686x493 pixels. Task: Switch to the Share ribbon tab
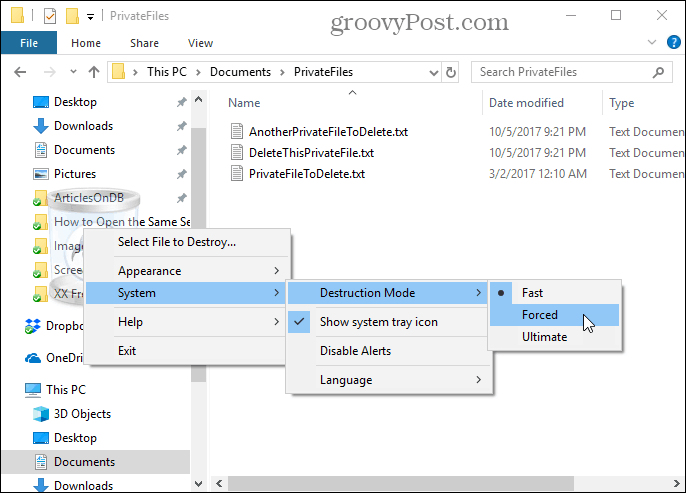[x=144, y=43]
